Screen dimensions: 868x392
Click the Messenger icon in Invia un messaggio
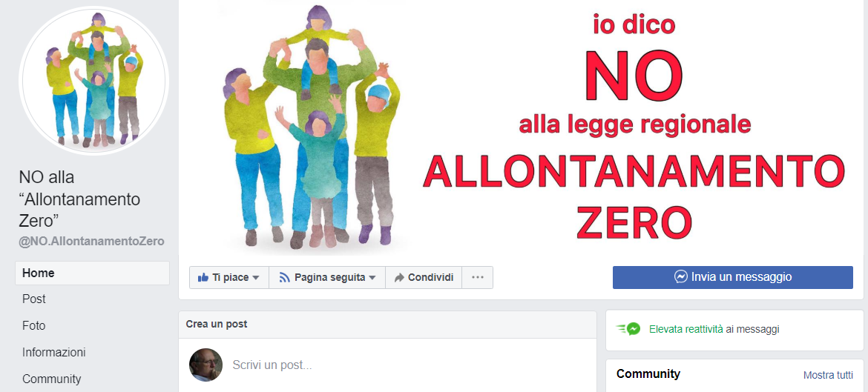(x=681, y=277)
